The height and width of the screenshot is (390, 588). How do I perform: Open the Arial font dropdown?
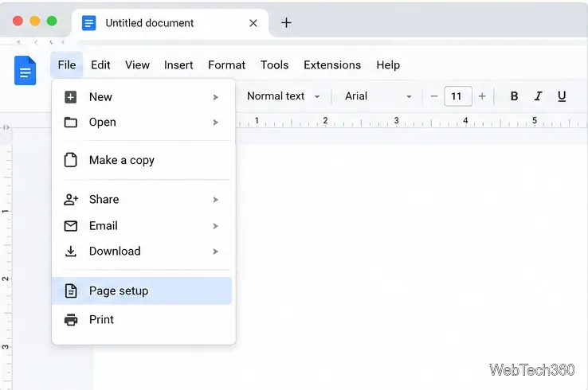378,96
